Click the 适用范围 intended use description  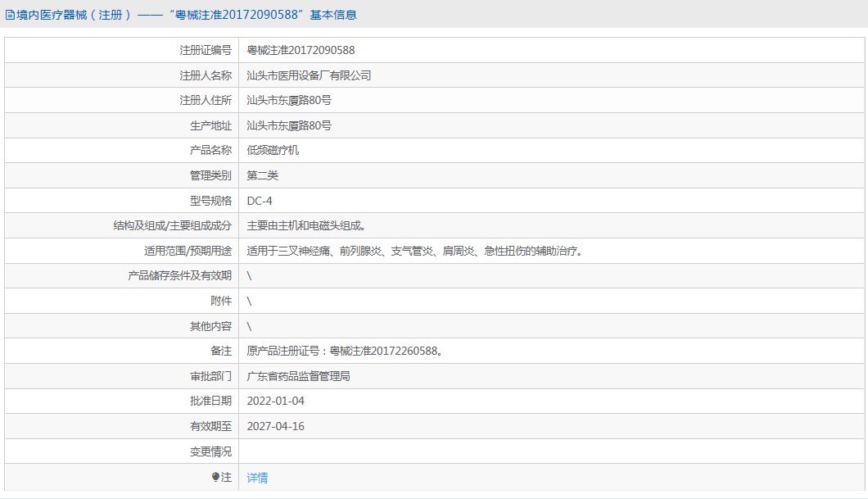(415, 251)
